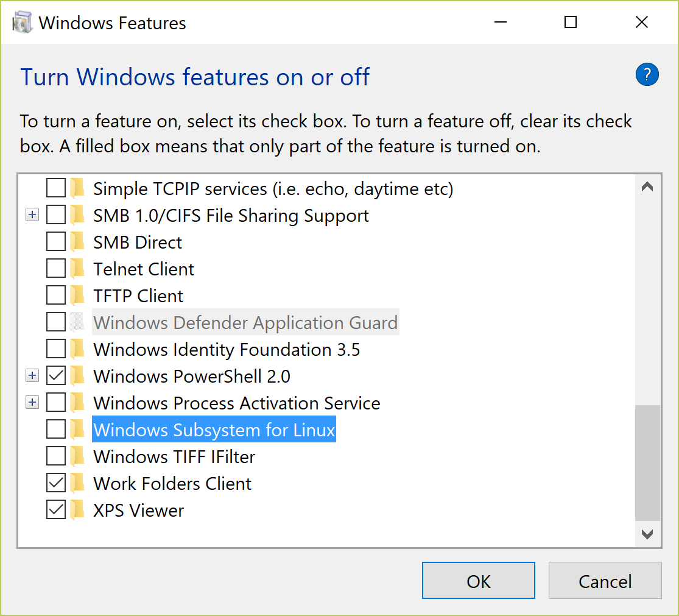
Task: Select the Windows Identity Foundation 3.5 label
Action: click(x=227, y=350)
